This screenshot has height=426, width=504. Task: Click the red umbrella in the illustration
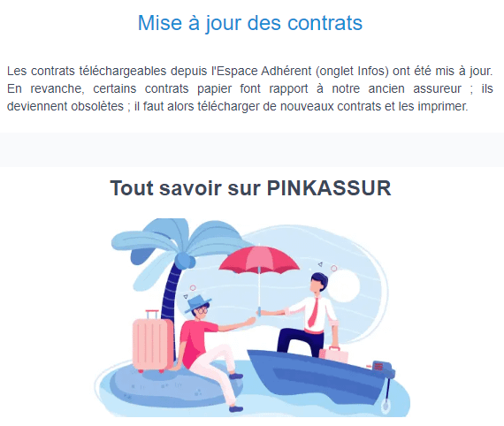point(259,260)
